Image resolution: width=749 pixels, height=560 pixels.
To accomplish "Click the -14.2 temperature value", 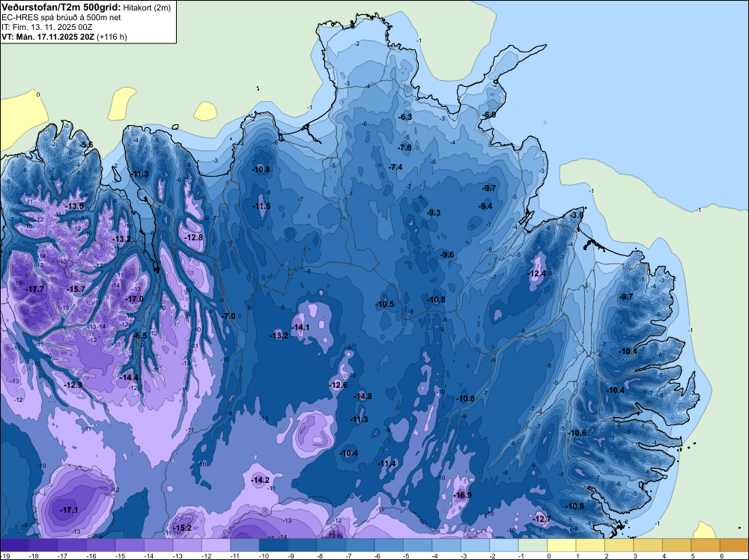I will pyautogui.click(x=261, y=480).
